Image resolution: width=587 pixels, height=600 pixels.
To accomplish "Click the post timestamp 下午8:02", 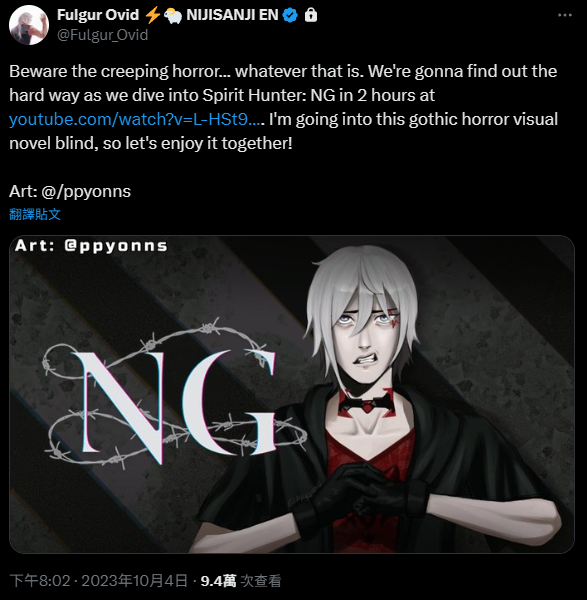I will point(40,581).
